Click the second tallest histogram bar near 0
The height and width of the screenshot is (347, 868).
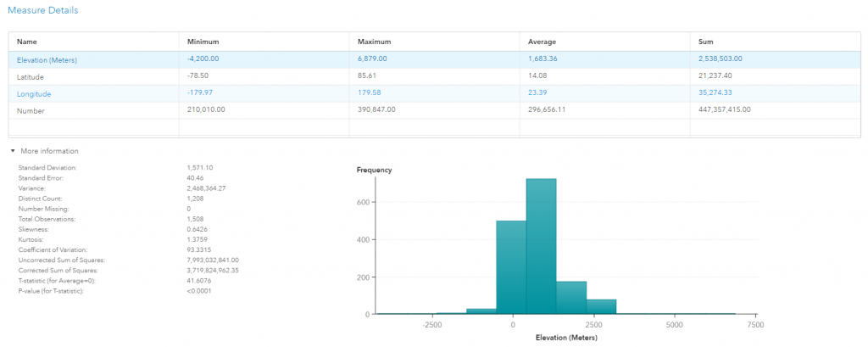(x=510, y=267)
